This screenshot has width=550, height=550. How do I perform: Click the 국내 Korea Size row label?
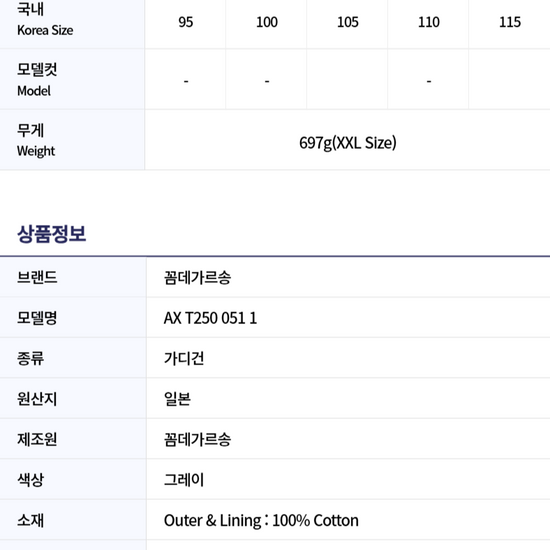[x=45, y=19]
